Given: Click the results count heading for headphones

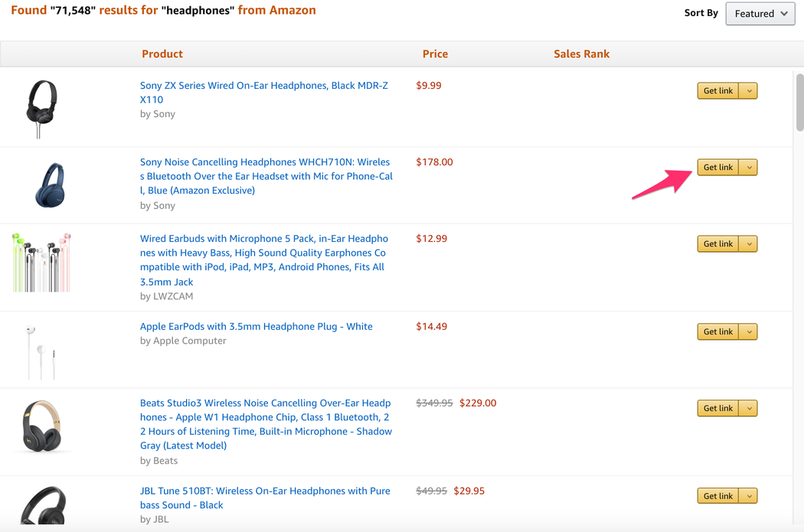Looking at the screenshot, I should [164, 10].
